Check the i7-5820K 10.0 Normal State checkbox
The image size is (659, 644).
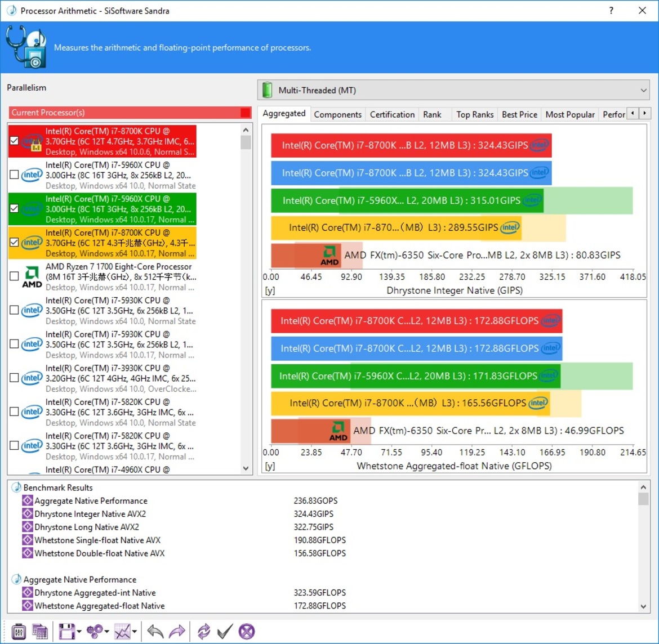14,412
